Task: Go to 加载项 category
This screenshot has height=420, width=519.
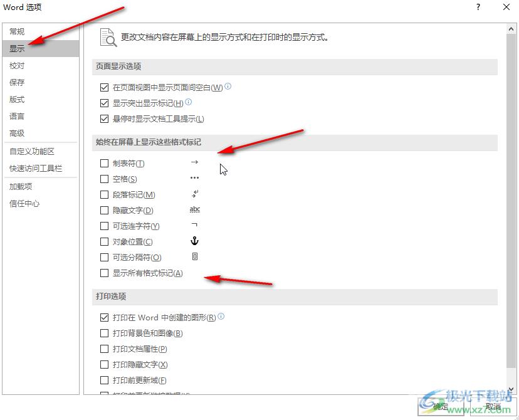Action: [40, 187]
